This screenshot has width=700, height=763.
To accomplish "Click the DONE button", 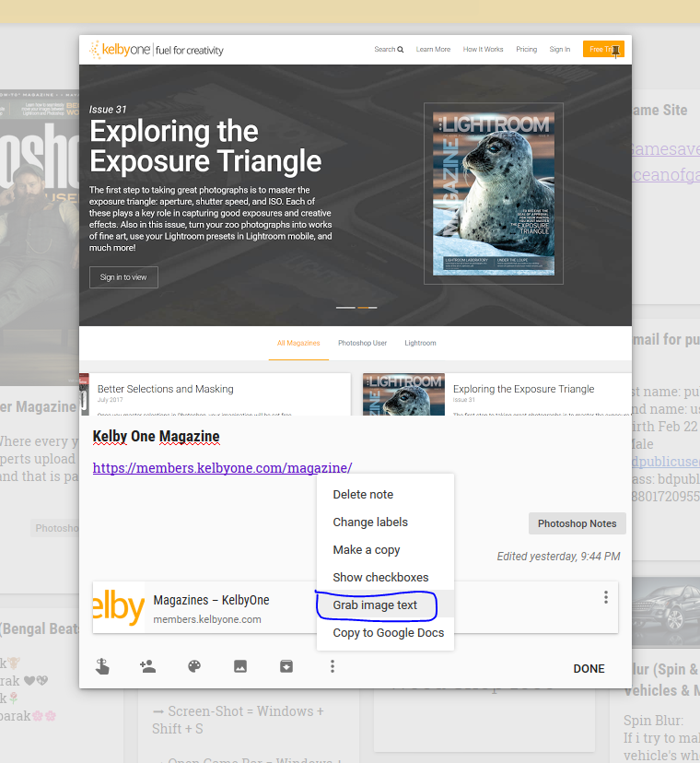I will click(x=589, y=669).
